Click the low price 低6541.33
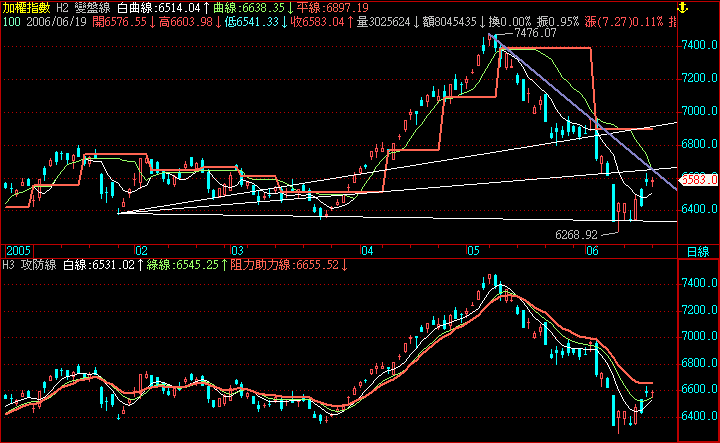This screenshot has height=443, width=720. [252, 22]
